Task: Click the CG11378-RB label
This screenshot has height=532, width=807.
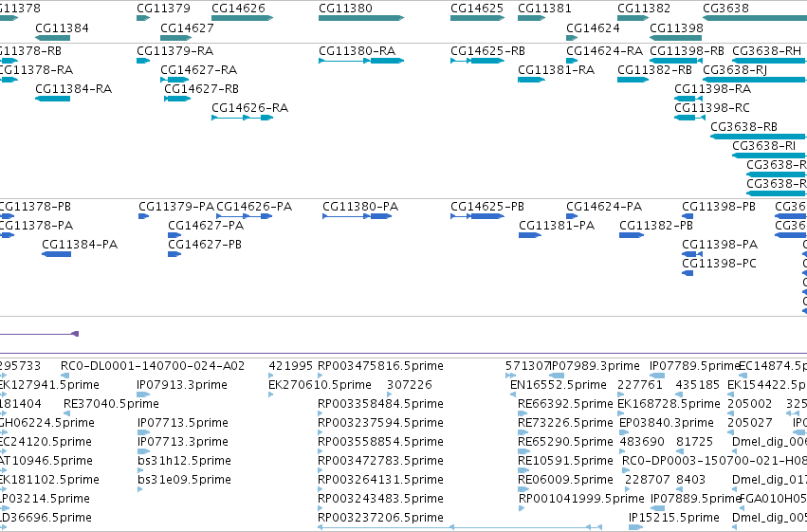Action: [29, 51]
